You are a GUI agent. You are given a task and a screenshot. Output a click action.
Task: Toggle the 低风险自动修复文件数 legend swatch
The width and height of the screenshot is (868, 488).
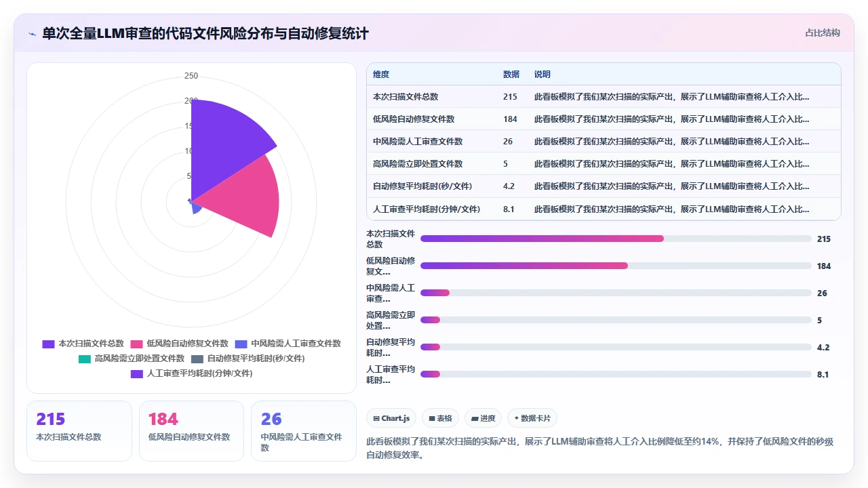point(136,344)
